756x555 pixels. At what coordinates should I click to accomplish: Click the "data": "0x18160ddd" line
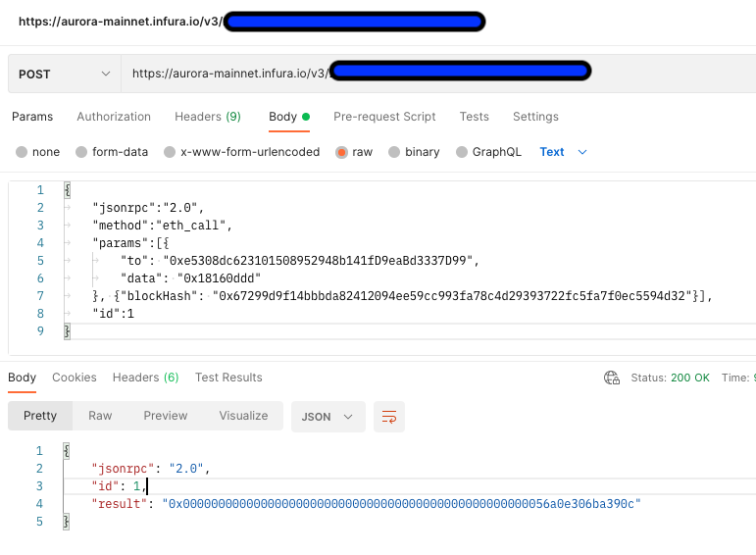point(190,278)
